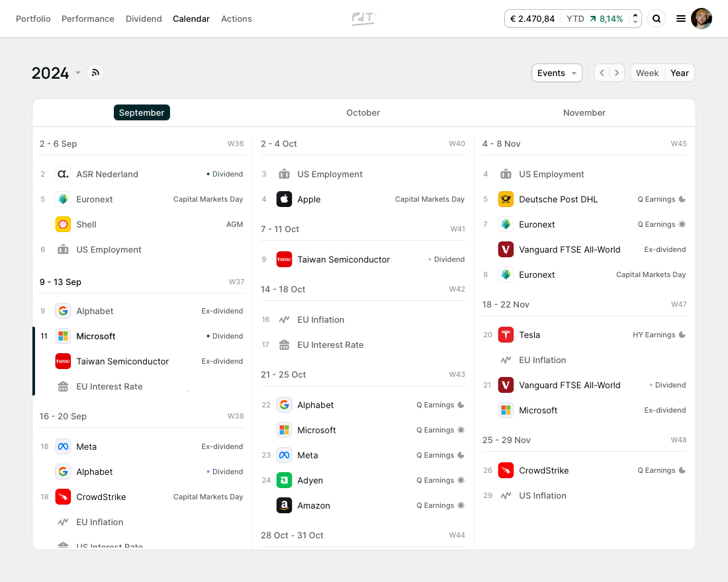
Task: Click the CrowdStrike falcon logo in November
Action: point(506,470)
